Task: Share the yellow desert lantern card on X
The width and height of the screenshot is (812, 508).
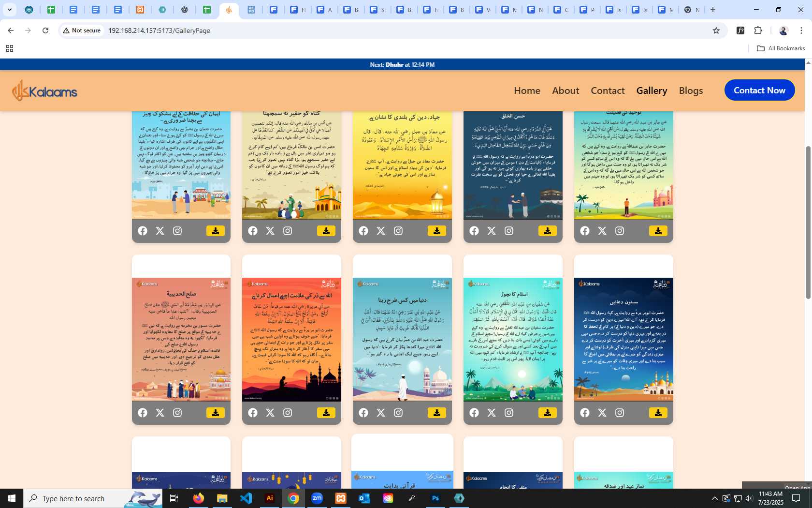Action: click(x=381, y=231)
